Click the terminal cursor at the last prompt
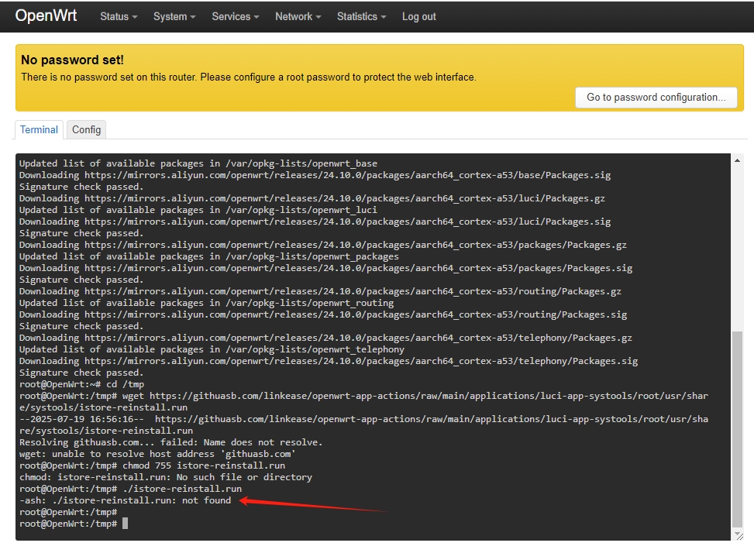This screenshot has width=754, height=560. click(x=125, y=524)
